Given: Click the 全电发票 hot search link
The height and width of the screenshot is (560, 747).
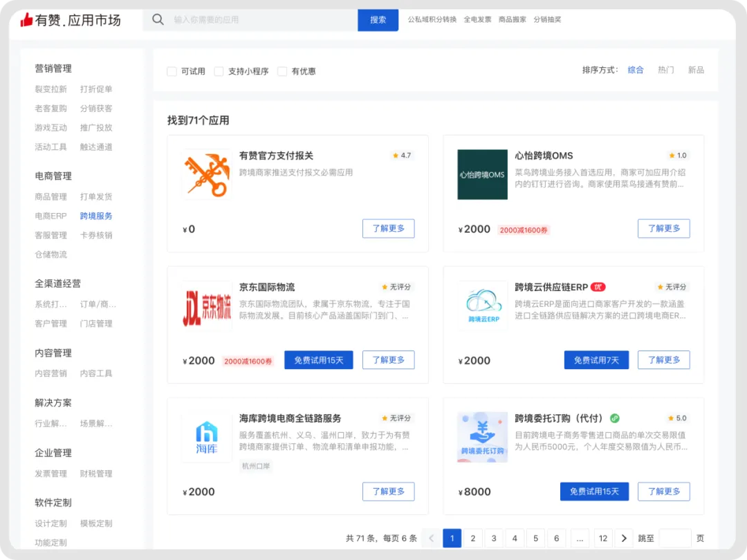Looking at the screenshot, I should [477, 19].
